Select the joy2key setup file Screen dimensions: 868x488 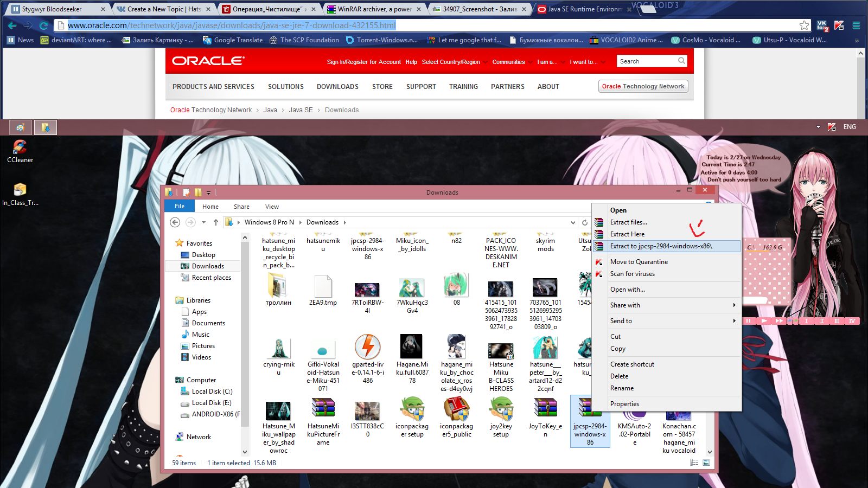coord(501,418)
